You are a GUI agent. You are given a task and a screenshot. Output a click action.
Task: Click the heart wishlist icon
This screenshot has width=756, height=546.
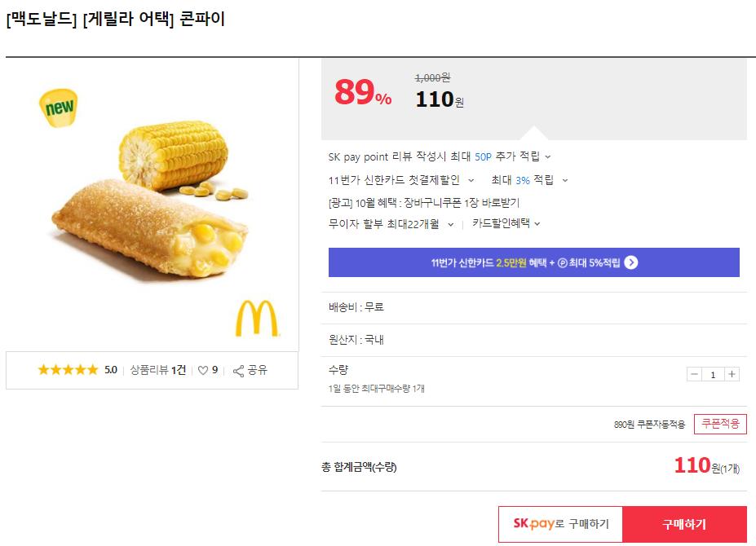point(203,370)
